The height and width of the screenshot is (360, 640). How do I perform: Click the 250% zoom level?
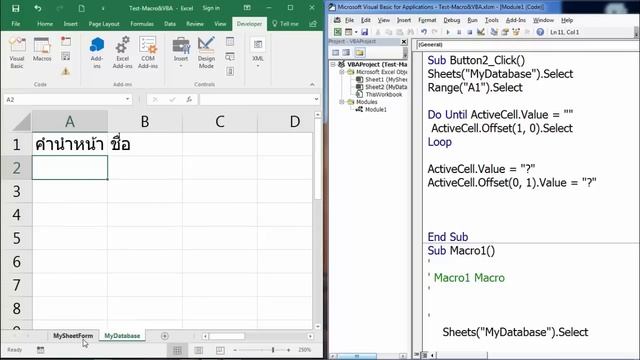304,350
